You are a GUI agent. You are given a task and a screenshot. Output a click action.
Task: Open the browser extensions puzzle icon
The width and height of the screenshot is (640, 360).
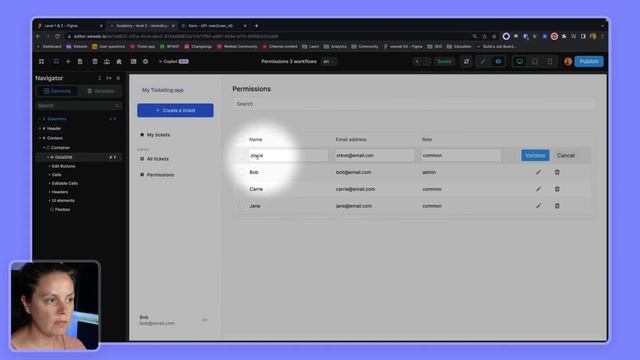point(564,36)
